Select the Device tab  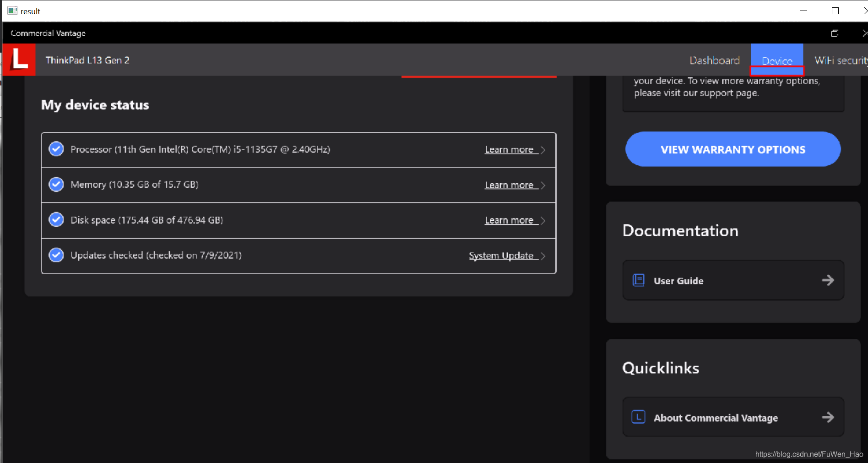pos(777,60)
